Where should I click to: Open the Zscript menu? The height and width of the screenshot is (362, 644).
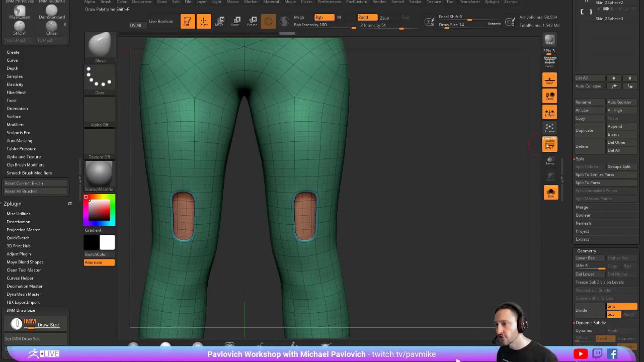click(510, 2)
